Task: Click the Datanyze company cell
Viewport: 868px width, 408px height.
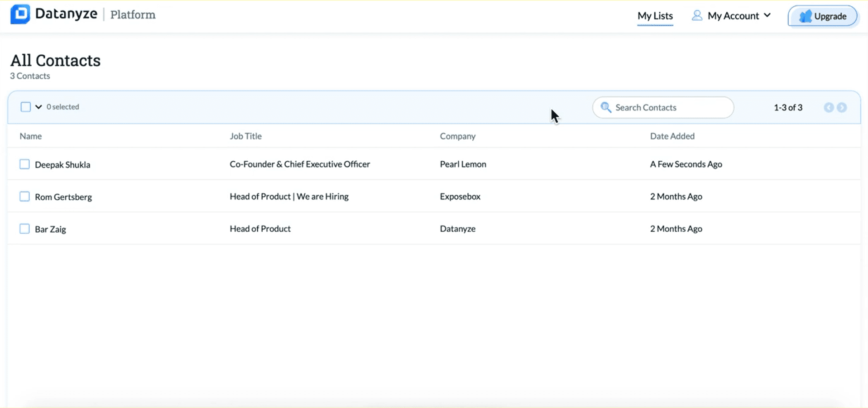Action: point(458,229)
